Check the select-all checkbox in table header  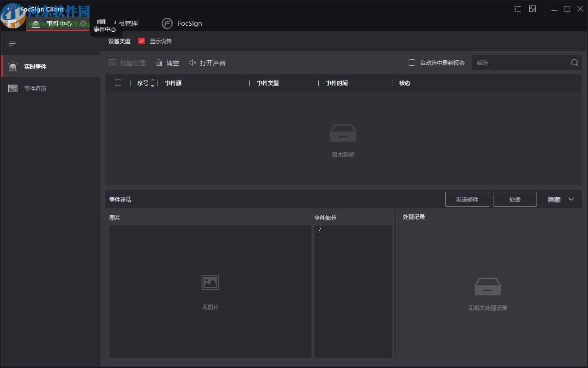pyautogui.click(x=118, y=83)
